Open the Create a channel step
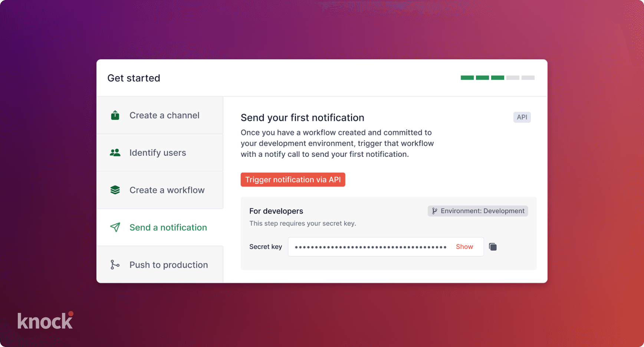This screenshot has height=347, width=644. tap(164, 115)
